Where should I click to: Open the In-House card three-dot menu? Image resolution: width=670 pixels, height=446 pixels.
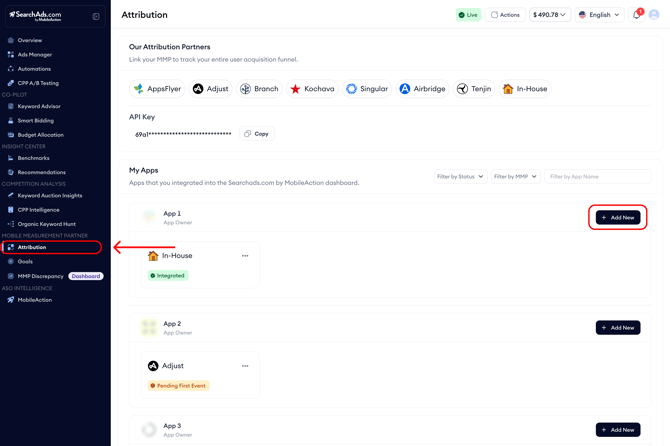[245, 256]
